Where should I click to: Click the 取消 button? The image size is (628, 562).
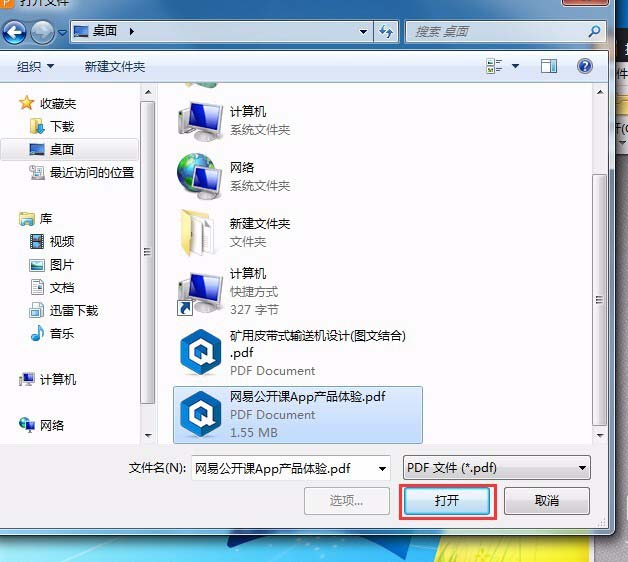coord(546,500)
